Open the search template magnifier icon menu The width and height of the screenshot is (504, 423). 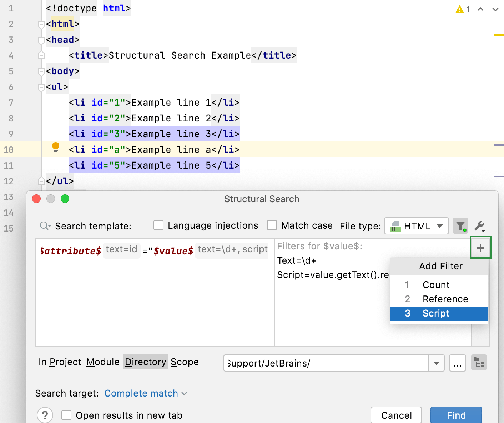(x=44, y=226)
